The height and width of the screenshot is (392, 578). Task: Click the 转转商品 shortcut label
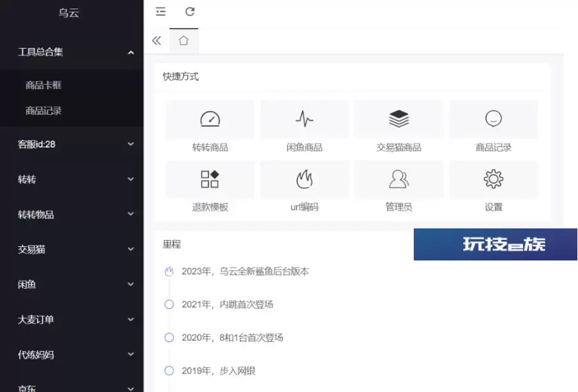(210, 148)
